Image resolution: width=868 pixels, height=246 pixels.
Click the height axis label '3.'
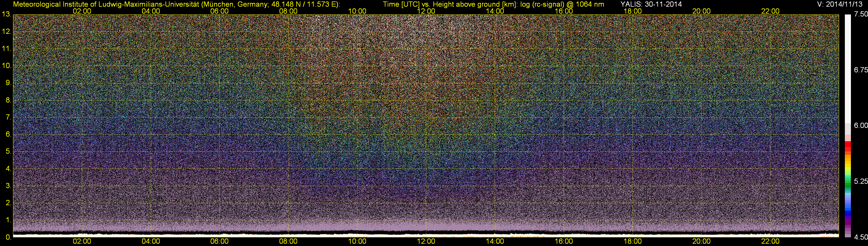point(8,186)
